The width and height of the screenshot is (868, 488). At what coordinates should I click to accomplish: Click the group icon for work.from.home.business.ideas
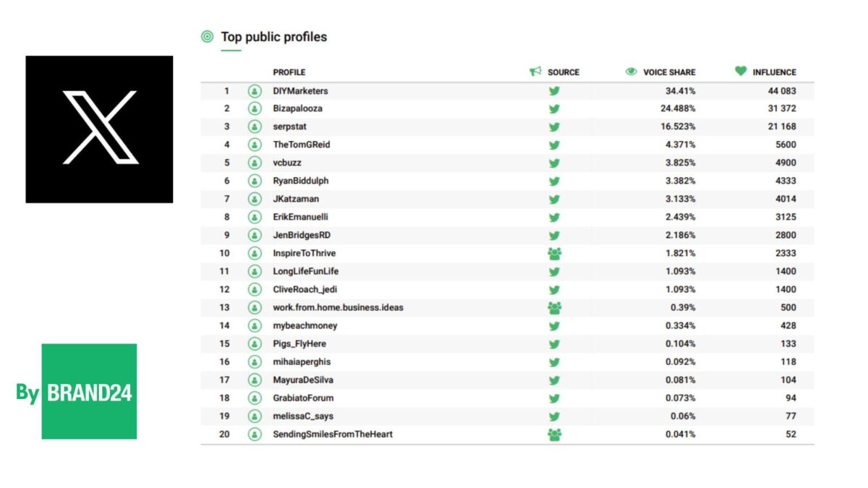pyautogui.click(x=555, y=308)
